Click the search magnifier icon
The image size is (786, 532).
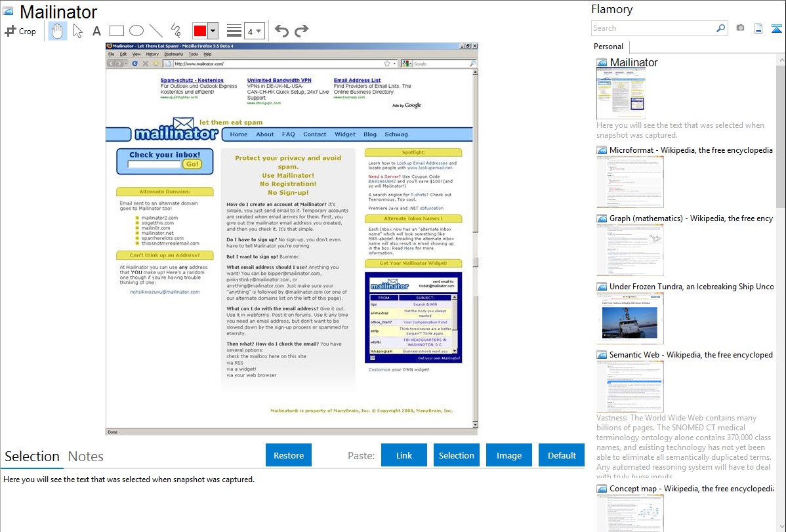tap(721, 28)
